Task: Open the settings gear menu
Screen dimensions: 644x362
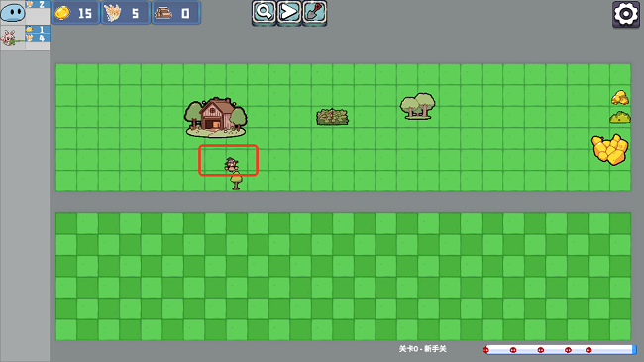Action: (626, 14)
